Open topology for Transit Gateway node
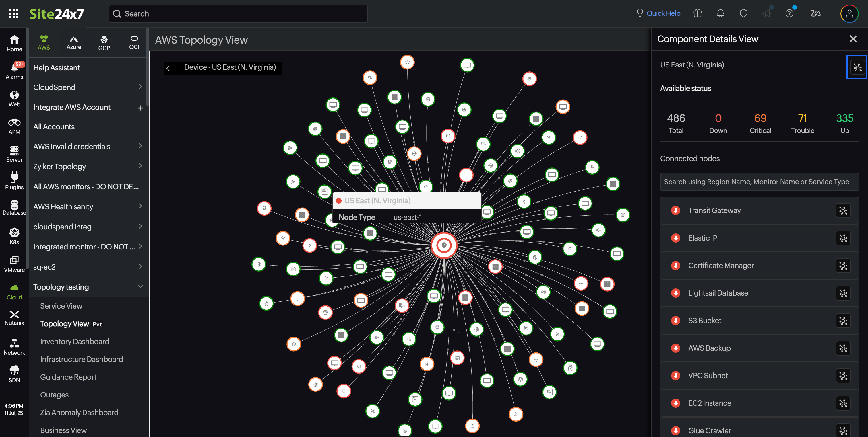Screen dimensions: 868x437 click(x=843, y=211)
